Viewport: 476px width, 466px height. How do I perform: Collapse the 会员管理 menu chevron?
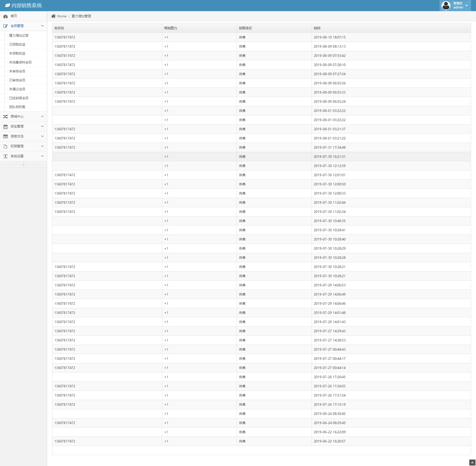(x=42, y=26)
